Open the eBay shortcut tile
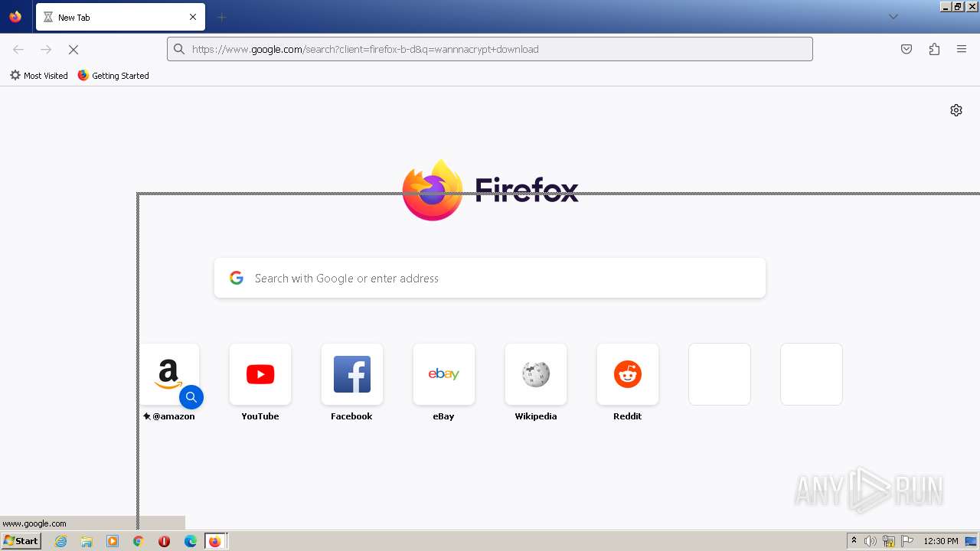Image resolution: width=980 pixels, height=551 pixels. pyautogui.click(x=444, y=374)
